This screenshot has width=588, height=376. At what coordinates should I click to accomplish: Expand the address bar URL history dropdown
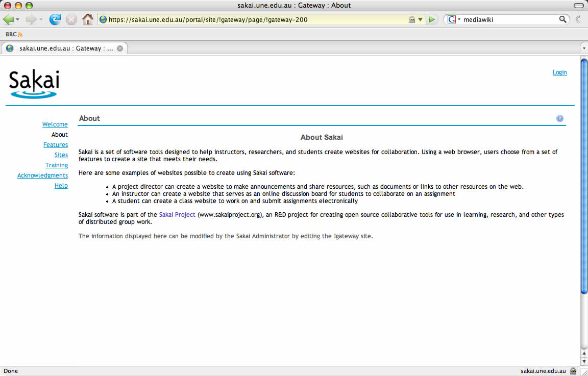pyautogui.click(x=421, y=19)
